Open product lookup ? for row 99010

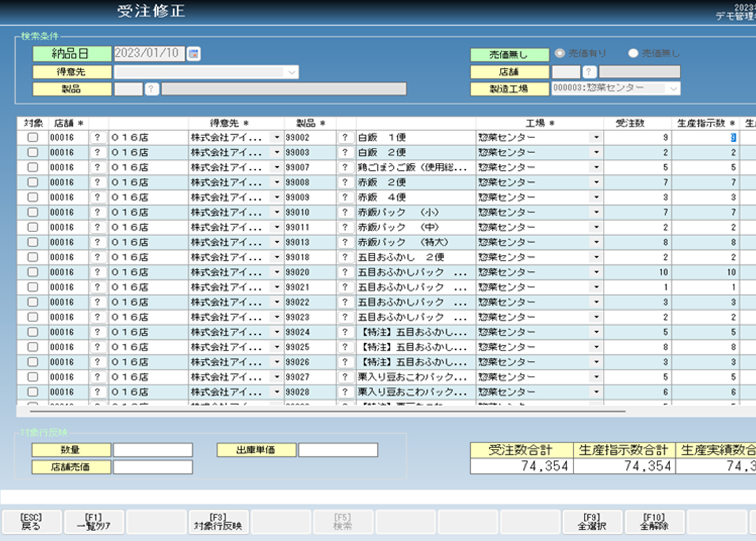click(x=345, y=212)
